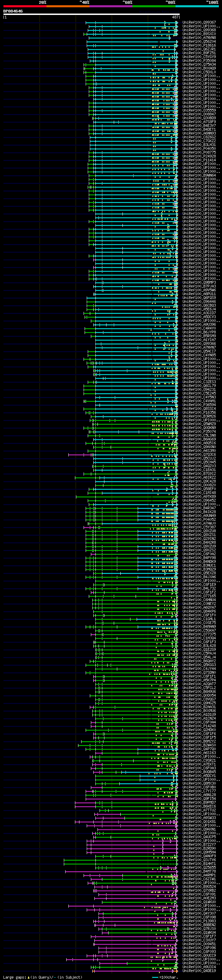Click the UniRef100_Q0UCC9 entry
Viewport: 222px width, 980px height.
pos(199,955)
